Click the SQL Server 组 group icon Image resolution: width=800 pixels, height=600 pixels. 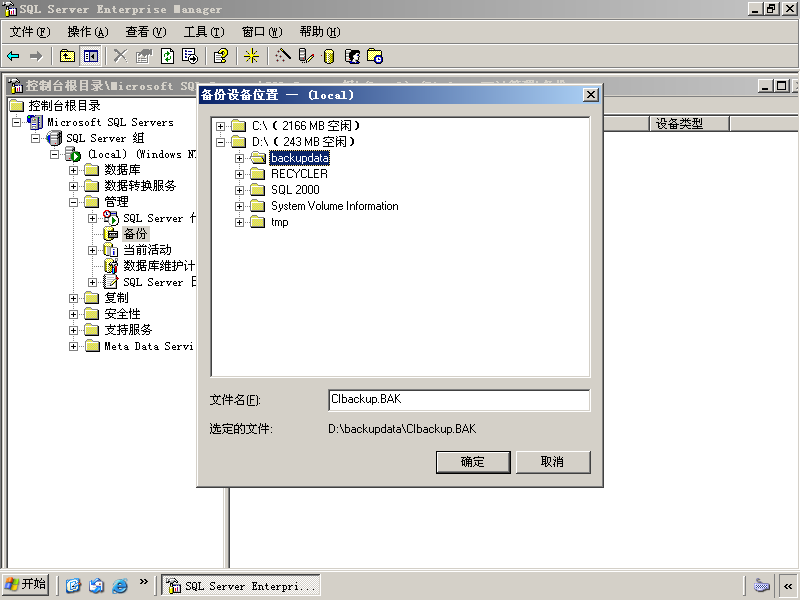pyautogui.click(x=54, y=138)
